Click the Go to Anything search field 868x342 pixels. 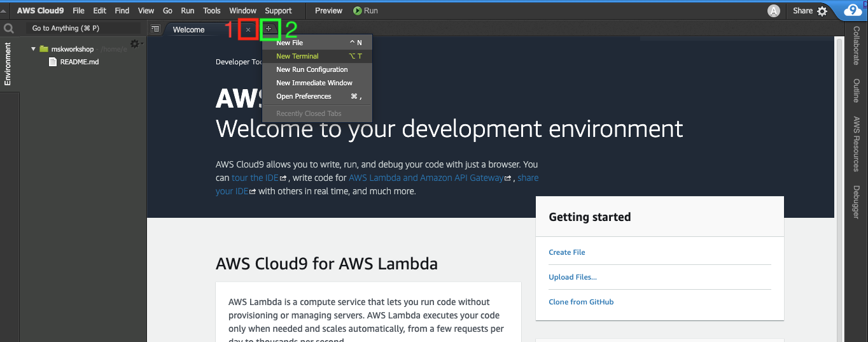tap(83, 28)
